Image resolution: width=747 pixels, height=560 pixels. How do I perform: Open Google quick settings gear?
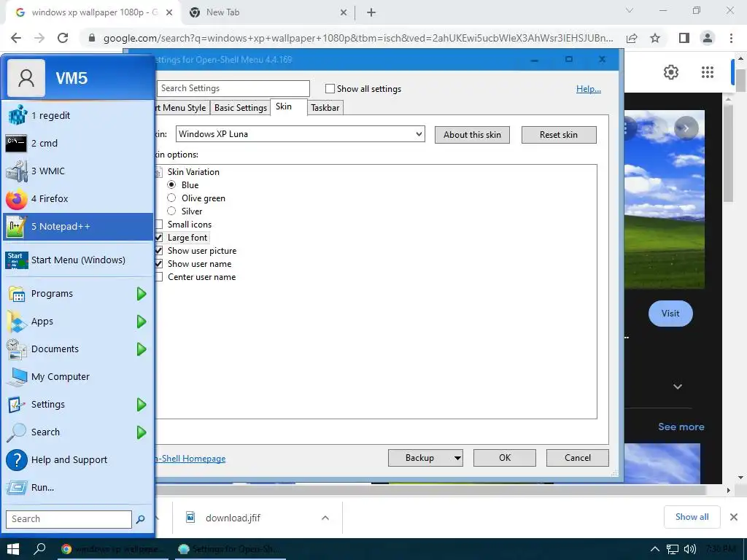671,72
